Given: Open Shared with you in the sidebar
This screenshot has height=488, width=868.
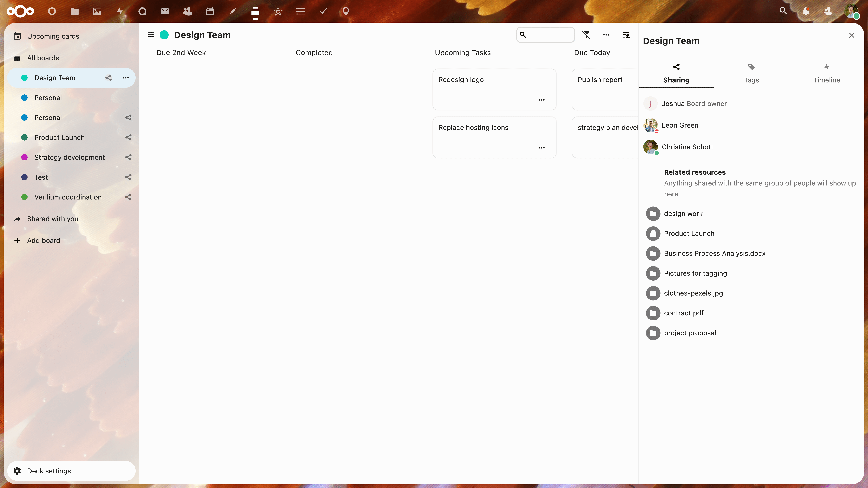Looking at the screenshot, I should click(71, 219).
